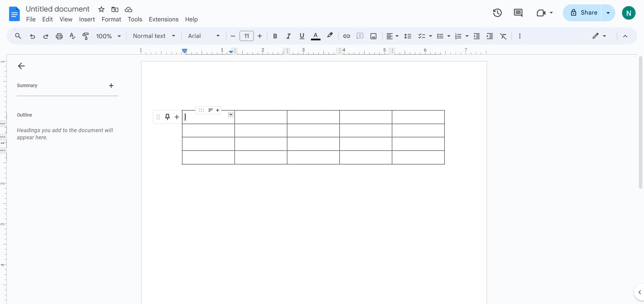
Task: Open line and paragraph spacing
Action: [x=408, y=36]
